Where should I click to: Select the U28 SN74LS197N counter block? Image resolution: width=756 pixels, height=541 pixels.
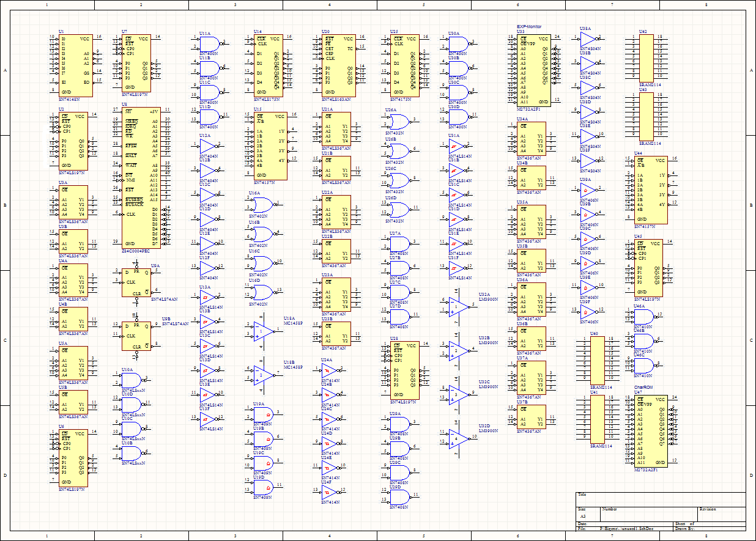point(405,370)
